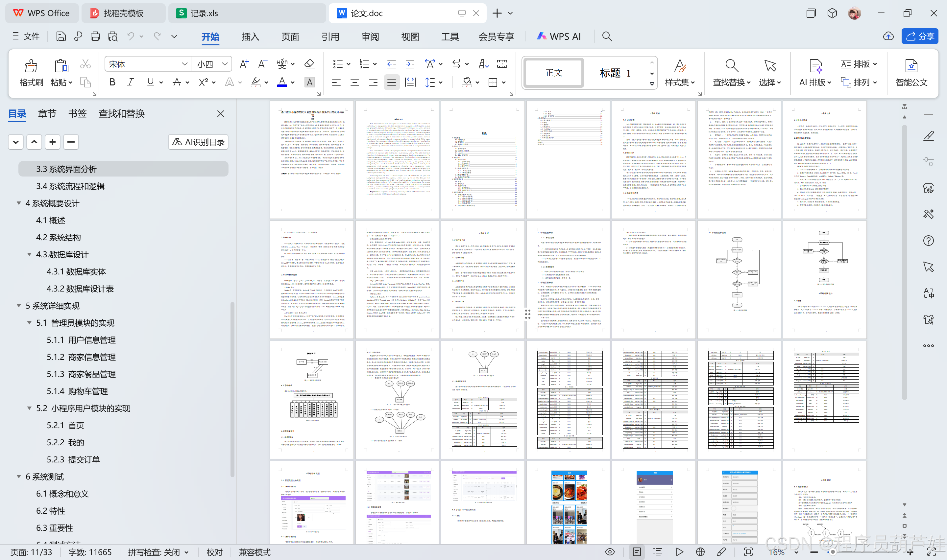
Task: Click the text highlight color icon
Action: point(256,82)
